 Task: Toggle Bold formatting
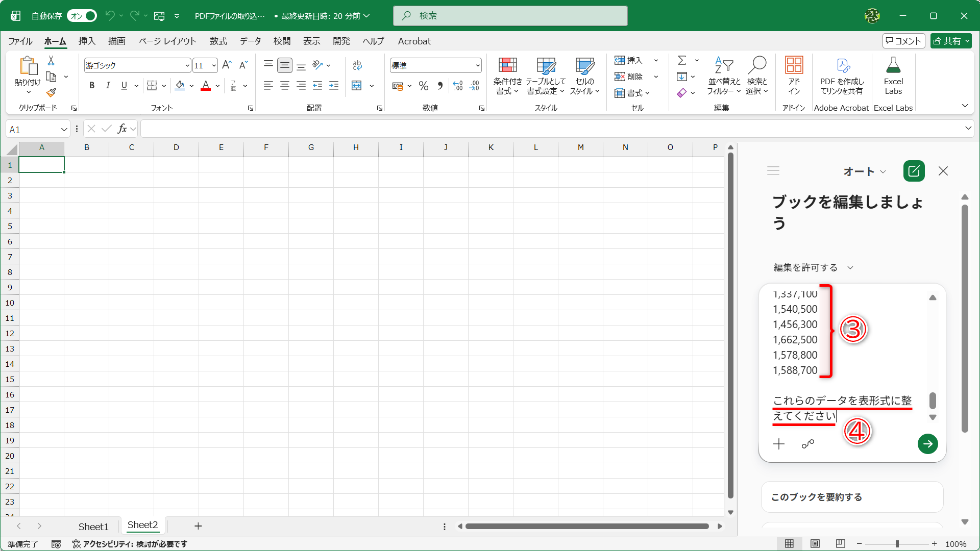coord(92,86)
